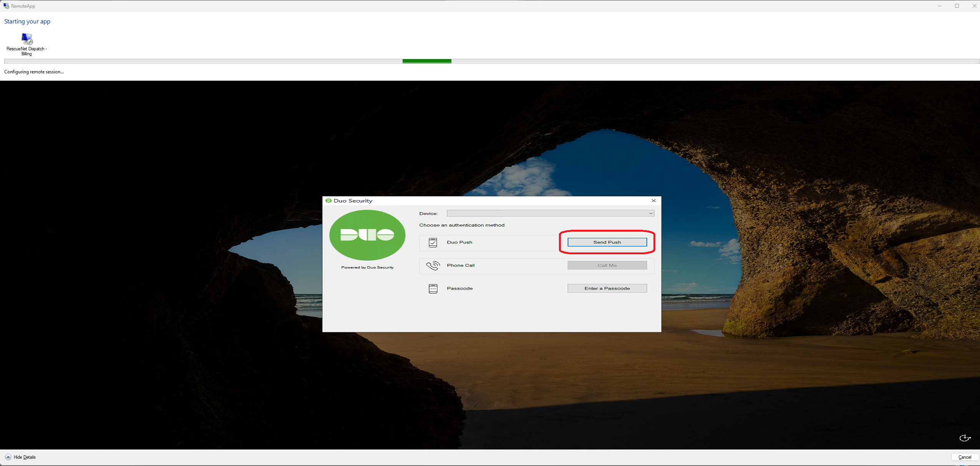Open the Device dropdown list
This screenshot has height=466, width=980.
tap(550, 213)
